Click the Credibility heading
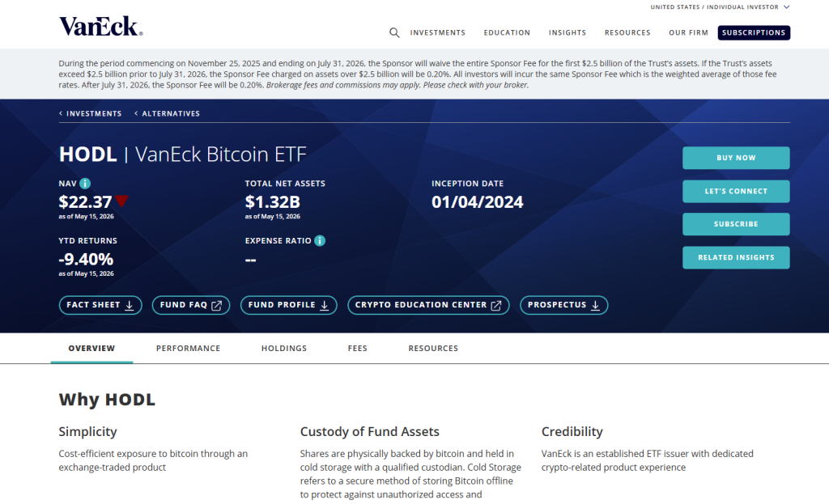This screenshot has width=829, height=504. [x=572, y=432]
